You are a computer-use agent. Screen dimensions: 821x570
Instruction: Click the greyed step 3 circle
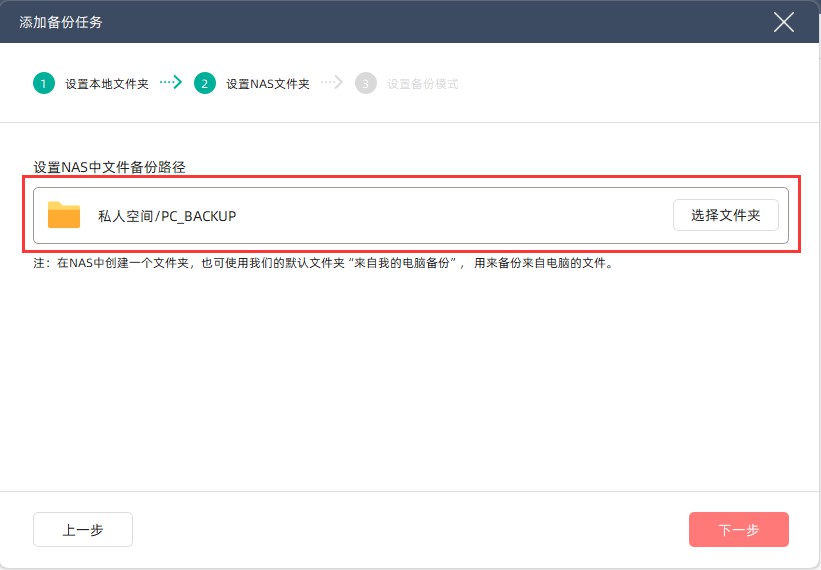[366, 84]
